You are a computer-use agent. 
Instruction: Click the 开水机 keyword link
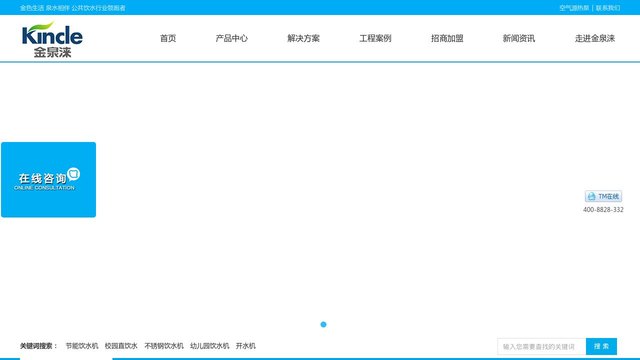(246, 346)
